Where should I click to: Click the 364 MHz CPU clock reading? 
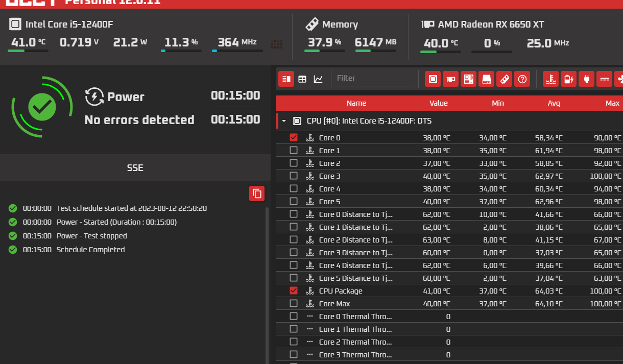click(237, 42)
